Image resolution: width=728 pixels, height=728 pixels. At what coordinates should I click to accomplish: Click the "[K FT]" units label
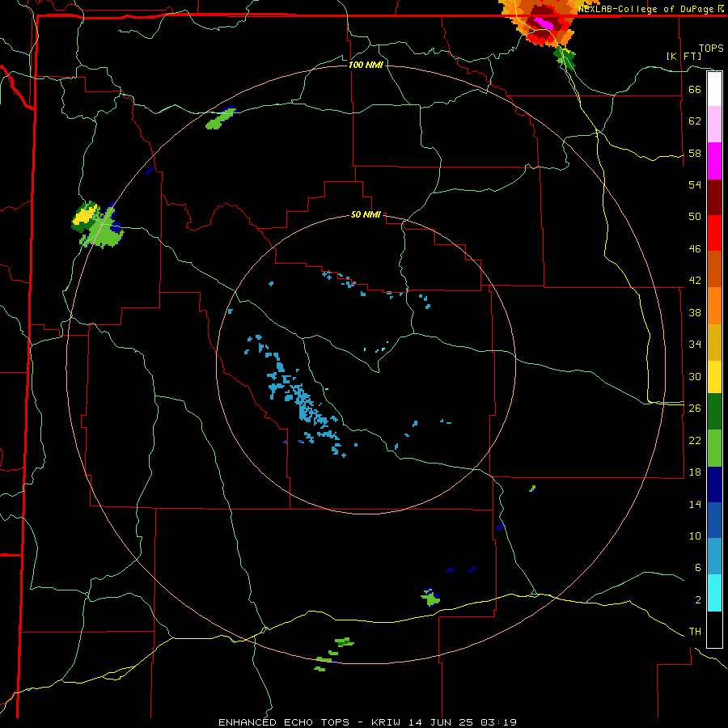pos(684,56)
